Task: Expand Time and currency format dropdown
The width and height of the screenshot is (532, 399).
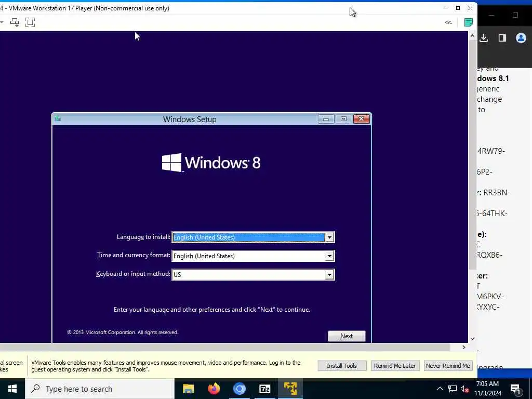Action: tap(329, 256)
